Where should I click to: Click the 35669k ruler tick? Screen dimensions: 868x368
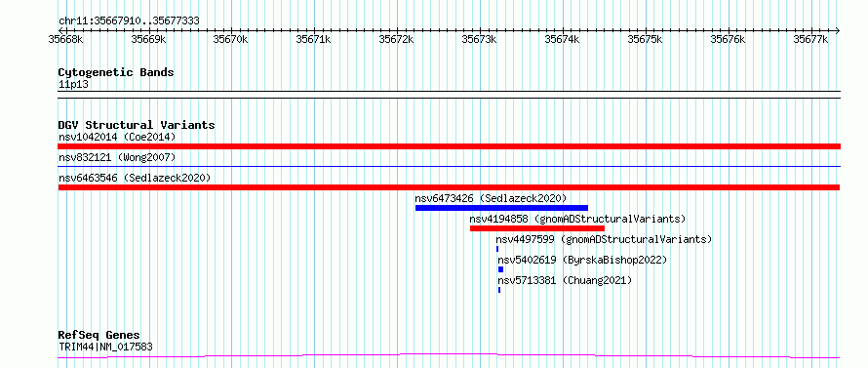click(x=149, y=39)
